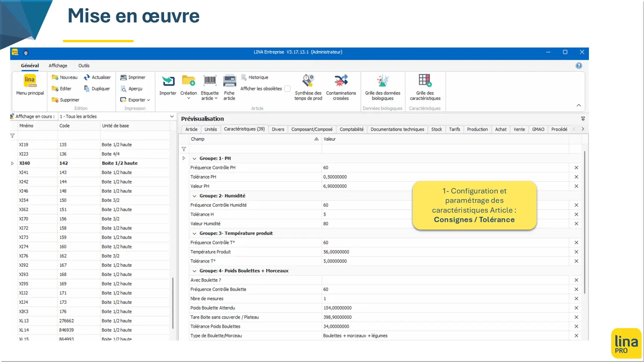Image resolution: width=644 pixels, height=362 pixels.
Task: Open the Menu principal lina icon
Action: (x=30, y=81)
